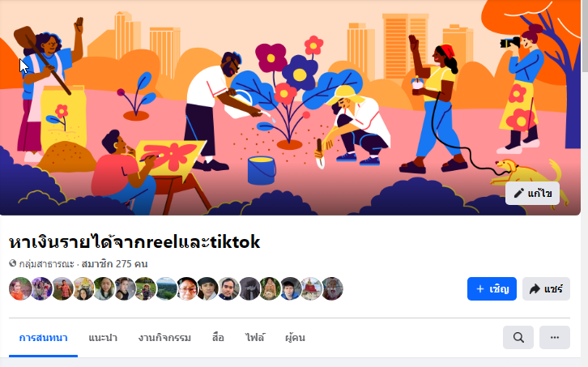This screenshot has width=588, height=367.
Task: Click the member avatar showing green landscape
Action: coord(166,288)
